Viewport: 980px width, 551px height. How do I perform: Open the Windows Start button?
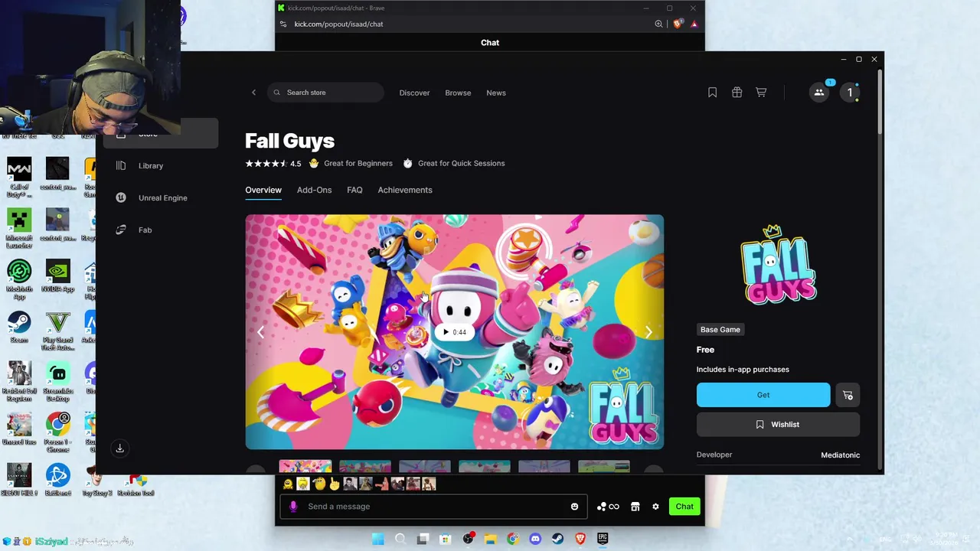[377, 539]
